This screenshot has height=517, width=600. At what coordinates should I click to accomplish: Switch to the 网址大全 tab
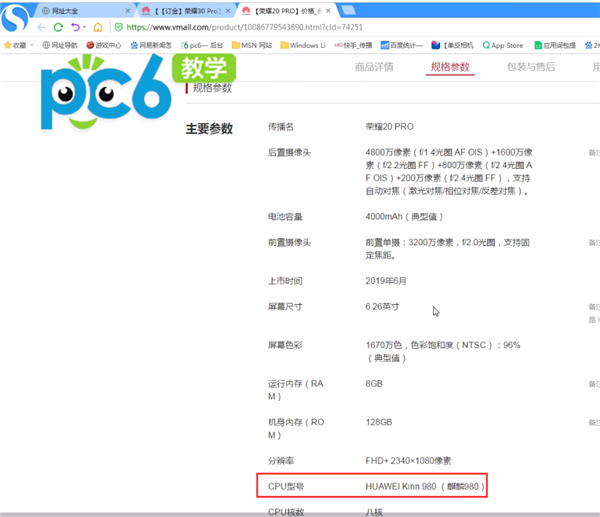point(83,11)
